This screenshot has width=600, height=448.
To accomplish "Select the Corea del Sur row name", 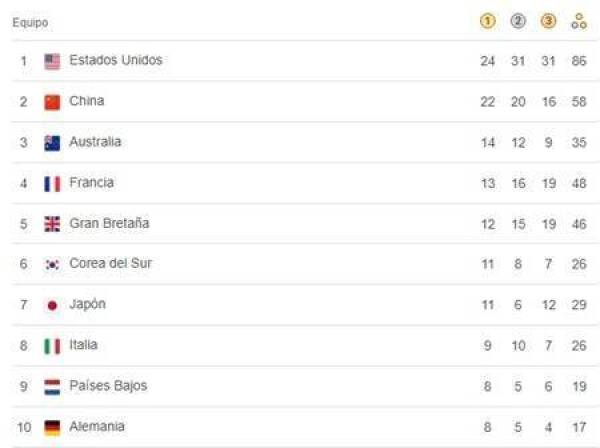I will [110, 264].
